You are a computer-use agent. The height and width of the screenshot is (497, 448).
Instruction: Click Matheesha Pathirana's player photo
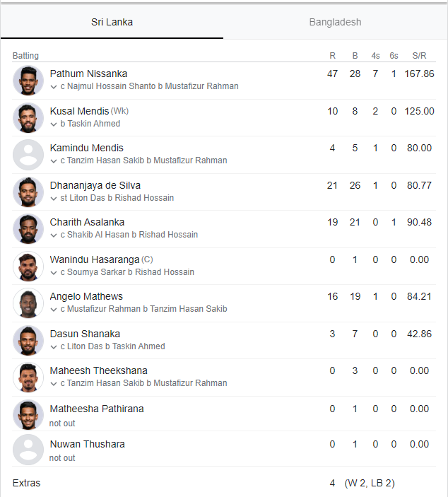click(28, 415)
